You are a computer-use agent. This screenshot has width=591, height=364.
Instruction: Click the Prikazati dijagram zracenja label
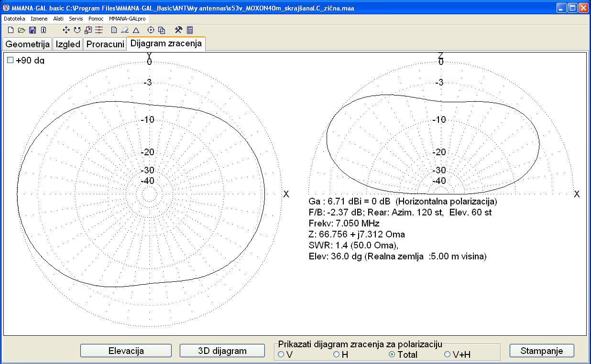360,344
